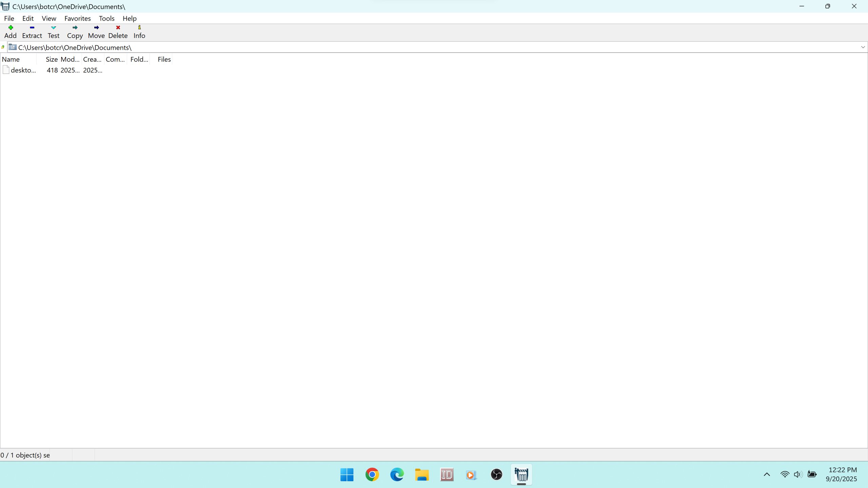Open the View menu
The height and width of the screenshot is (488, 868).
[49, 18]
